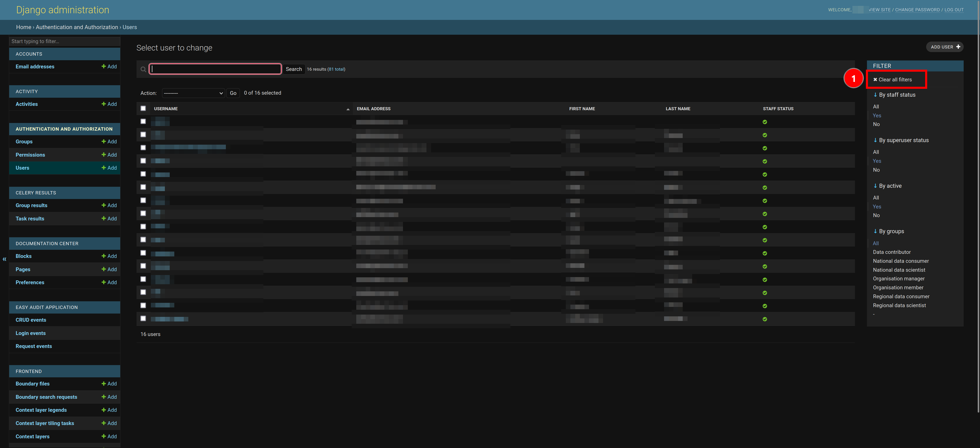
Task: Open the Action dropdown
Action: click(x=193, y=93)
